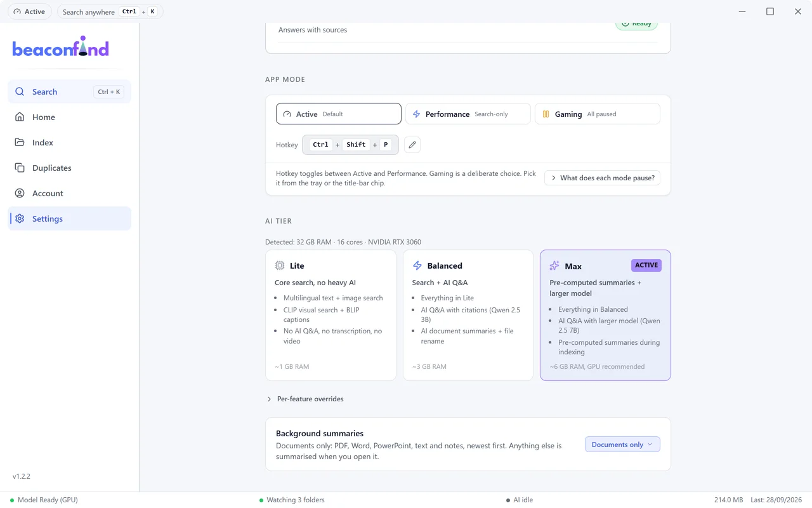Viewport: 812px width, 508px height.
Task: Click the Gaming mode pause icon
Action: (x=546, y=114)
